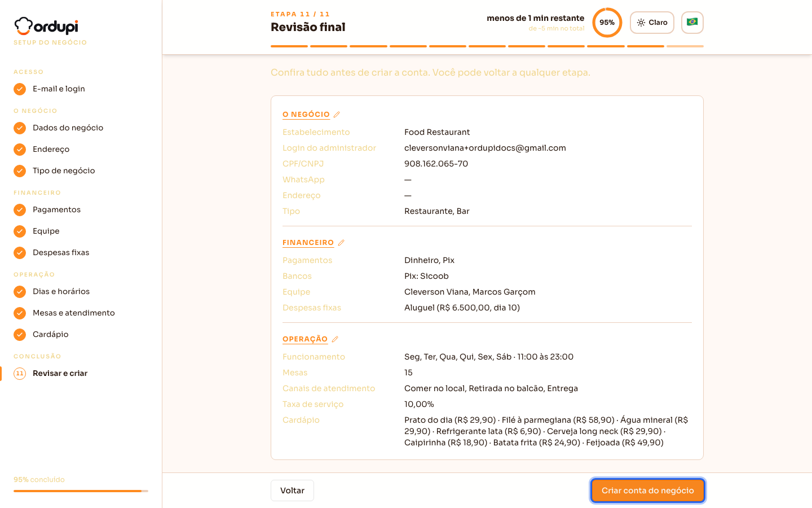Image resolution: width=812 pixels, height=508 pixels.
Task: Click the checkmark icon beside Pagamentos
Action: [20, 210]
